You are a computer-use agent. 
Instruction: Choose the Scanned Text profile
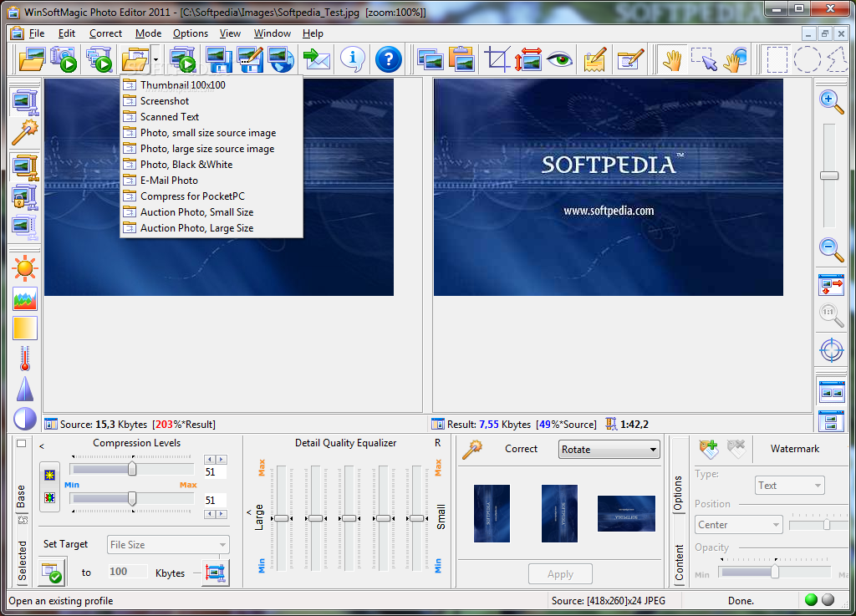coord(211,117)
